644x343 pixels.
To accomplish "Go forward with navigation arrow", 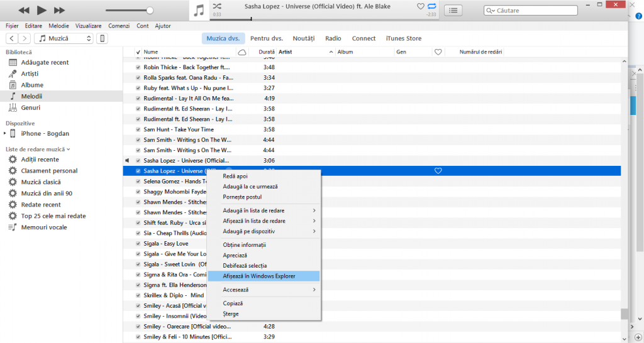I will pyautogui.click(x=25, y=38).
